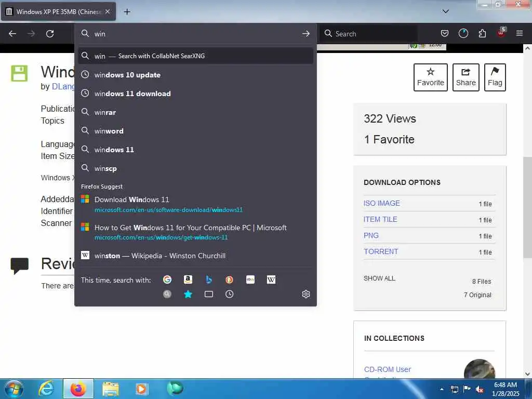Click Firefox icon in the taskbar
This screenshot has width=532, height=399.
[78, 389]
